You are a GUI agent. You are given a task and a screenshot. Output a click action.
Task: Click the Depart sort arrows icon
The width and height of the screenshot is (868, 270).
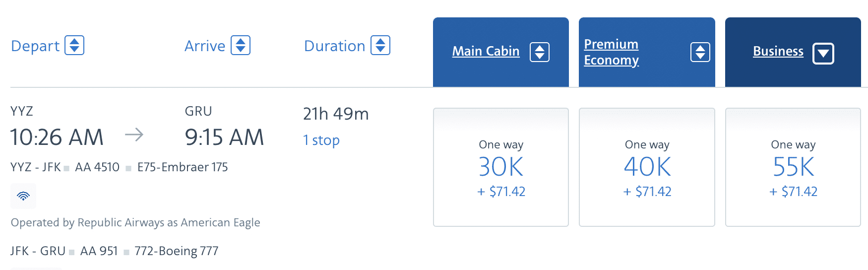pos(74,46)
